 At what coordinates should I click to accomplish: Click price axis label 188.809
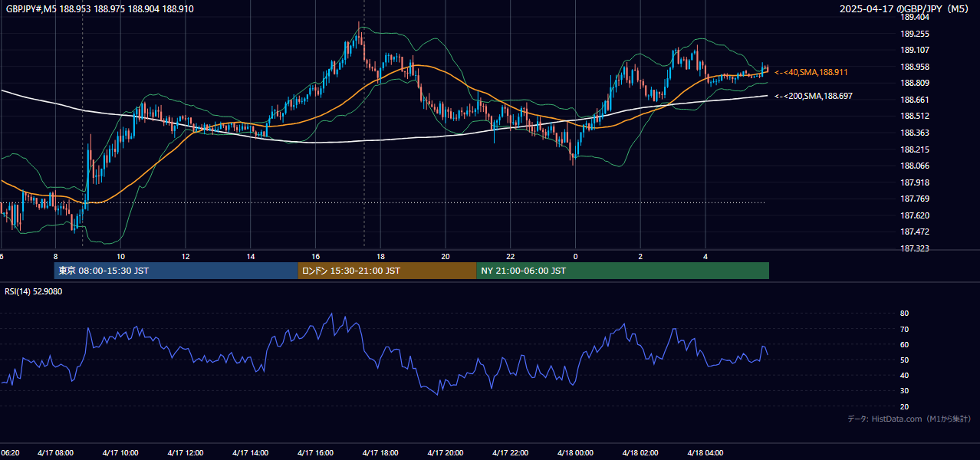tap(915, 83)
